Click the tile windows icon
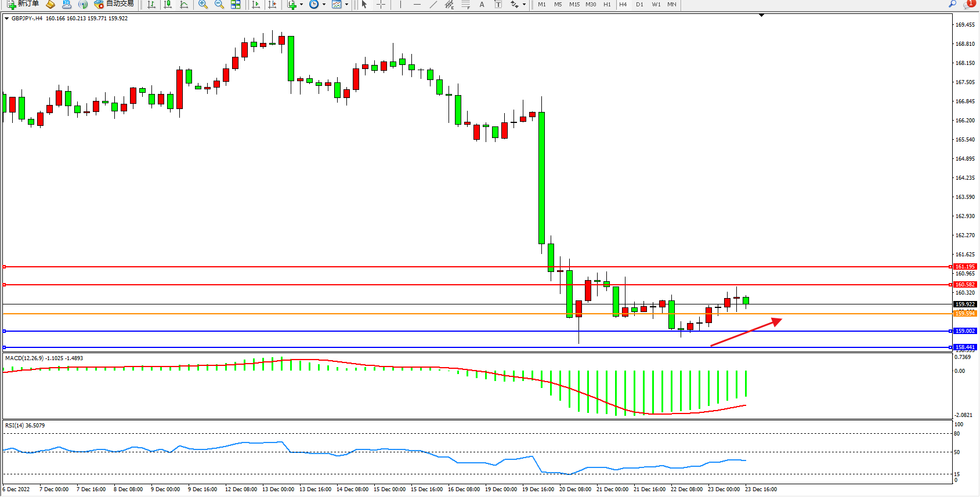 236,5
